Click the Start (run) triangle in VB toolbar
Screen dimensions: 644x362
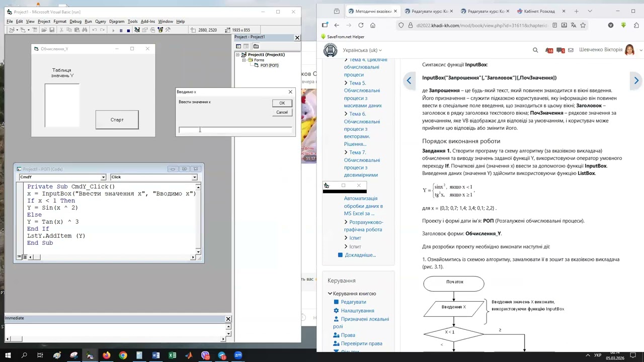(113, 31)
